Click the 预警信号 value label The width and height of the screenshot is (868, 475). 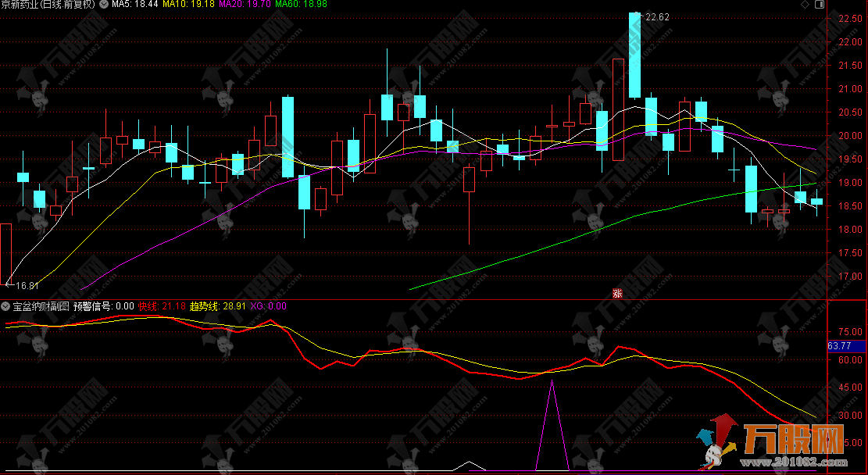(104, 306)
